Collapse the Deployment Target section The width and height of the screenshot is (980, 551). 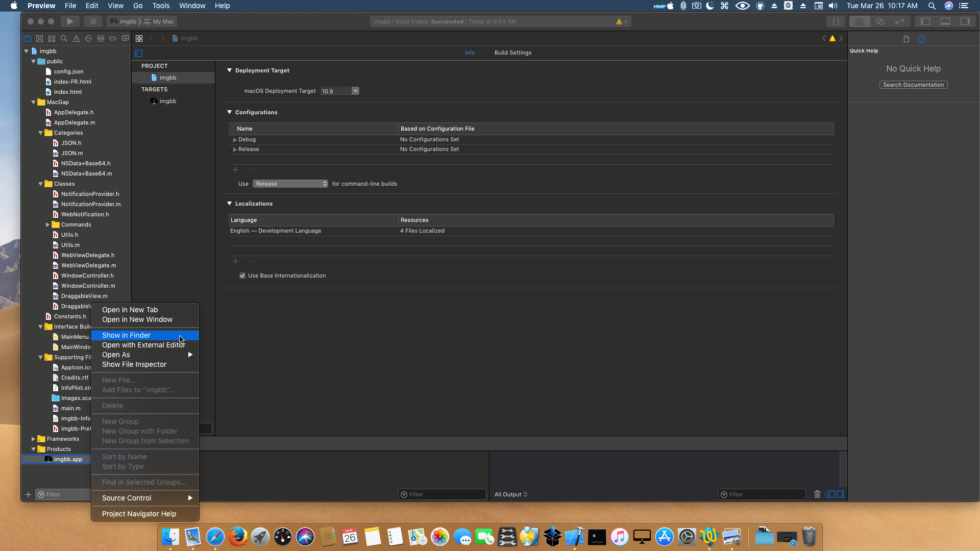[230, 70]
